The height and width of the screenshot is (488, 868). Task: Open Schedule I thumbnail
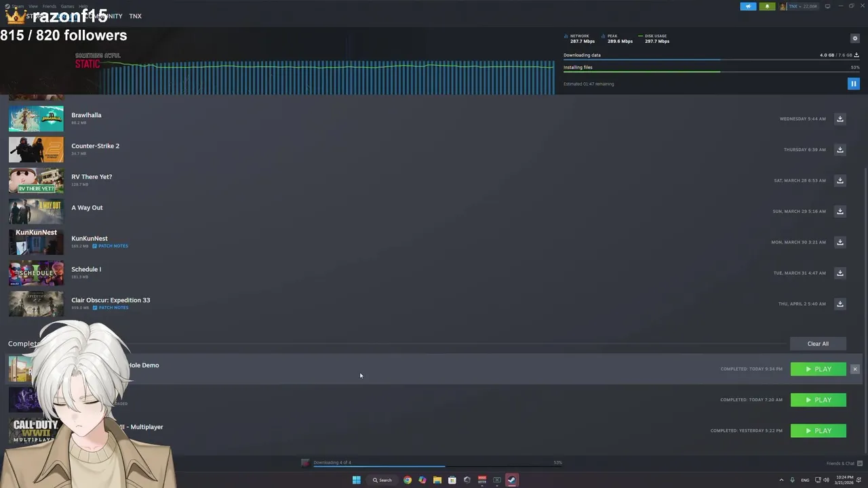36,273
